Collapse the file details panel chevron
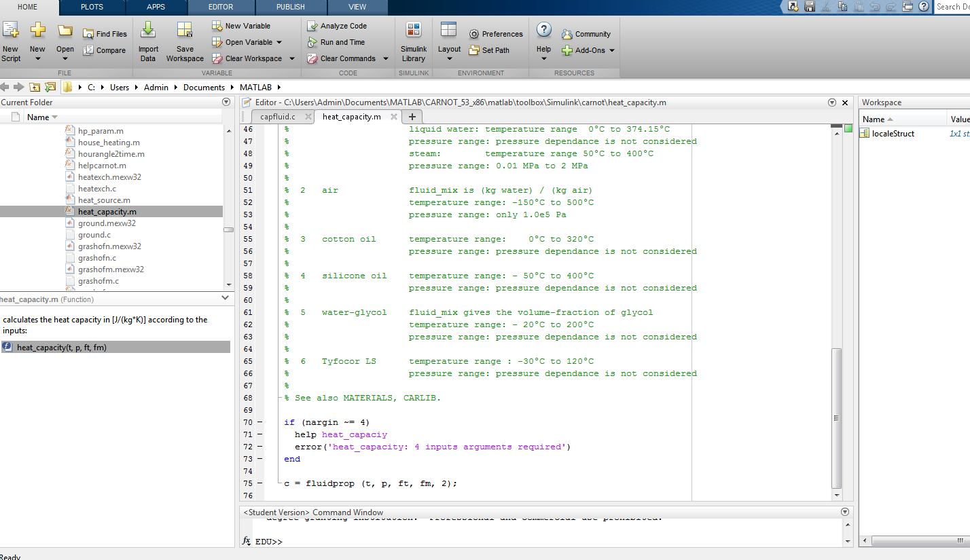This screenshot has height=560, width=970. (226, 298)
